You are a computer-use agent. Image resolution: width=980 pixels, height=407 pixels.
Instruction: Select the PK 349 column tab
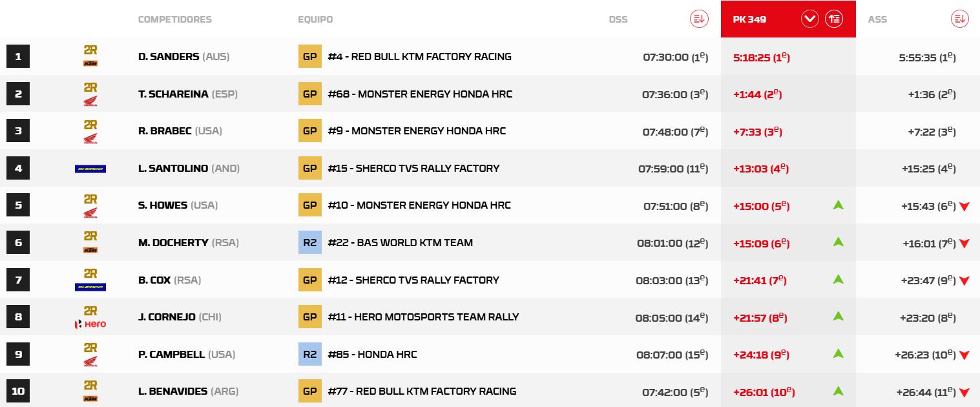[749, 19]
